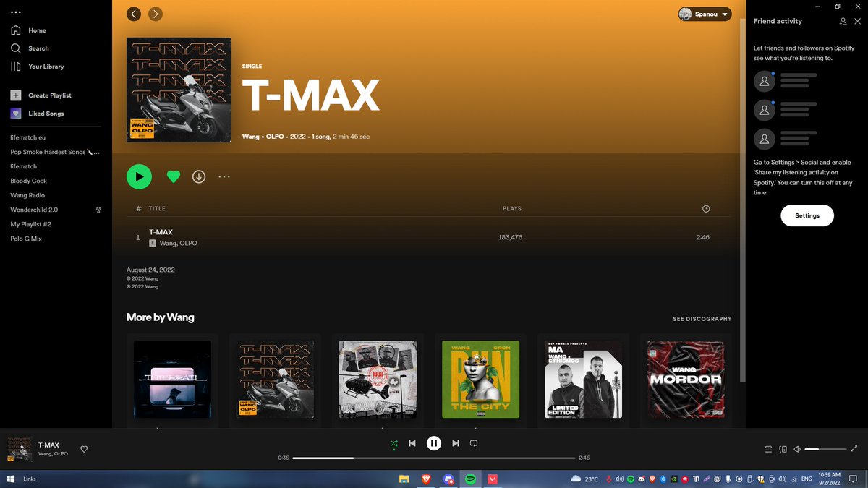The width and height of the screenshot is (868, 488).
Task: Click the weather 23°C tray widget
Action: (x=584, y=479)
